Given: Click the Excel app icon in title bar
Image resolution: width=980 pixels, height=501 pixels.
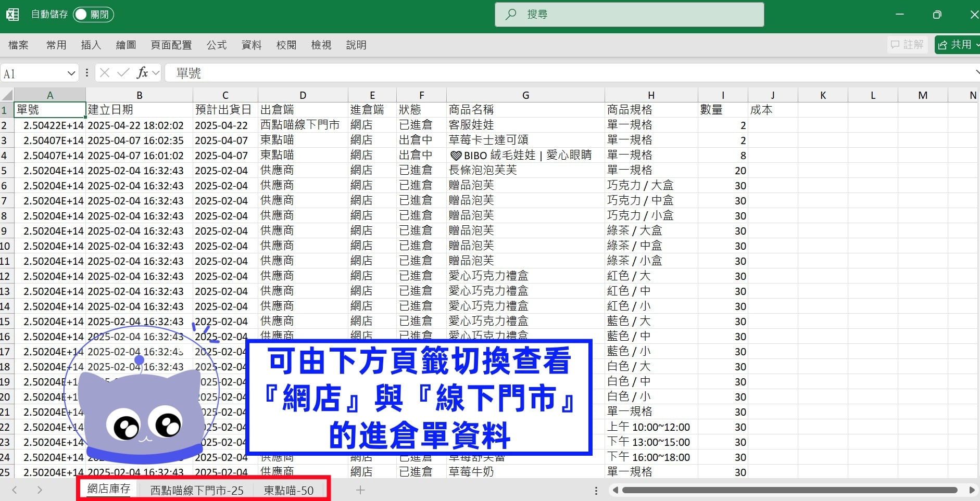Looking at the screenshot, I should click(12, 15).
